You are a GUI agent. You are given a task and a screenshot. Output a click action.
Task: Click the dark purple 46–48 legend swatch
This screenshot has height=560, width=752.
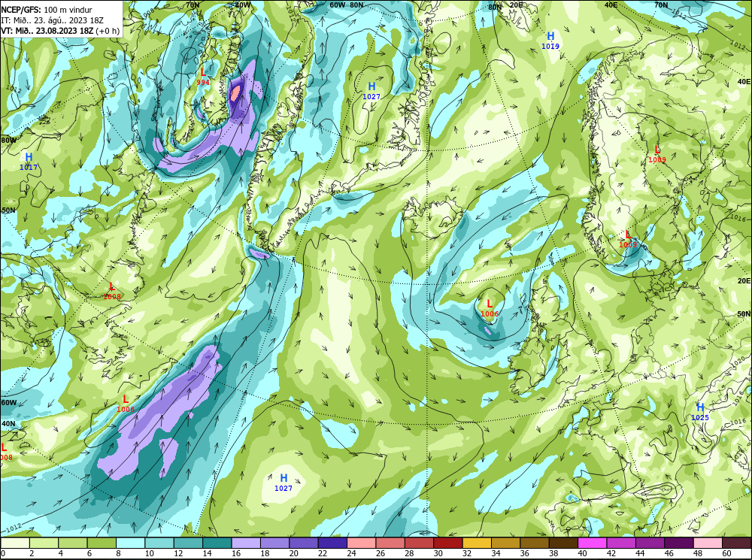pyautogui.click(x=680, y=543)
